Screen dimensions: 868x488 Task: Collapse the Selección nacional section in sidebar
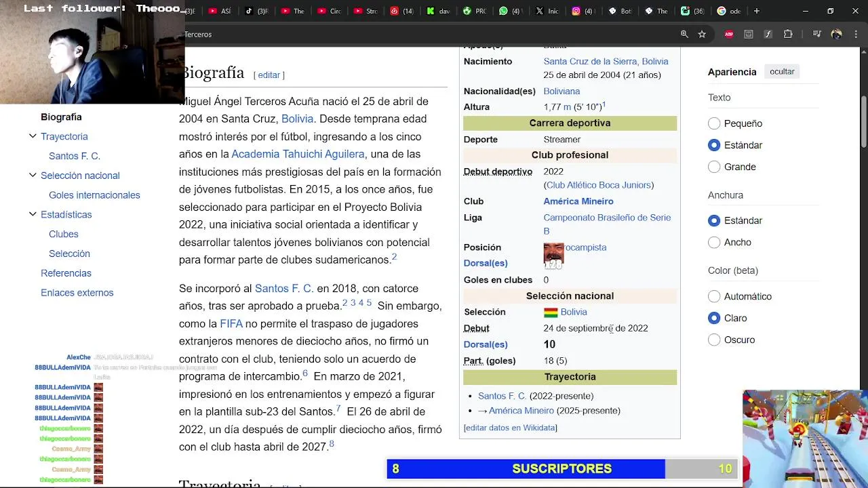pos(33,176)
